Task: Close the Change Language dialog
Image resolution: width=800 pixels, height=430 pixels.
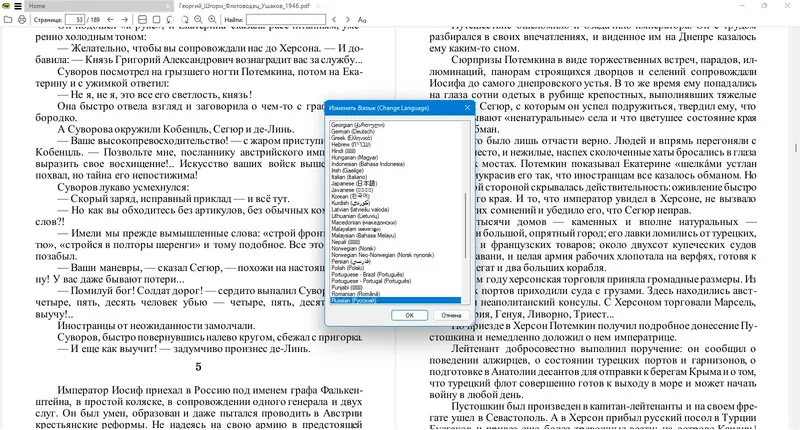Action: 467,108
